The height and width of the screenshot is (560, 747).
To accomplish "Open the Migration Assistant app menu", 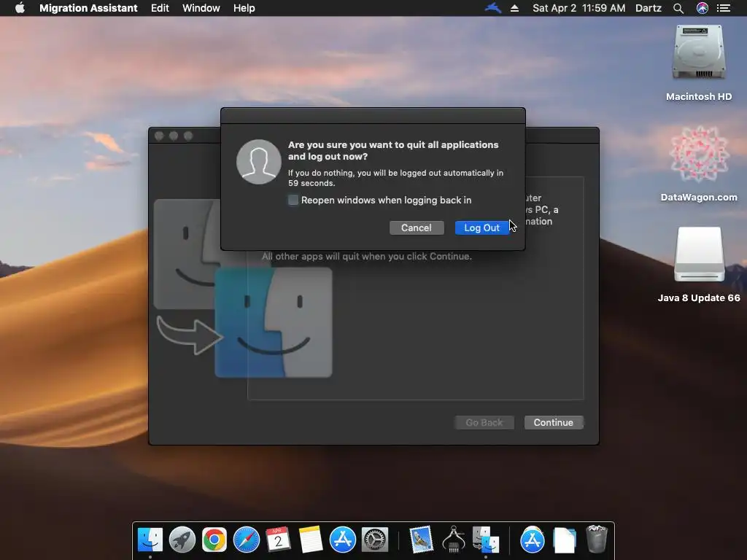I will click(x=88, y=8).
